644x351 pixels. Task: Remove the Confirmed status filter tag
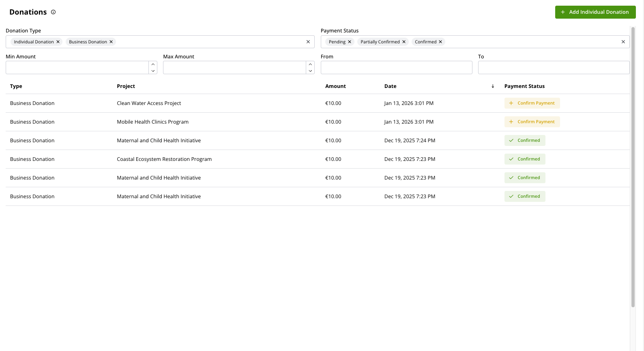pos(440,42)
